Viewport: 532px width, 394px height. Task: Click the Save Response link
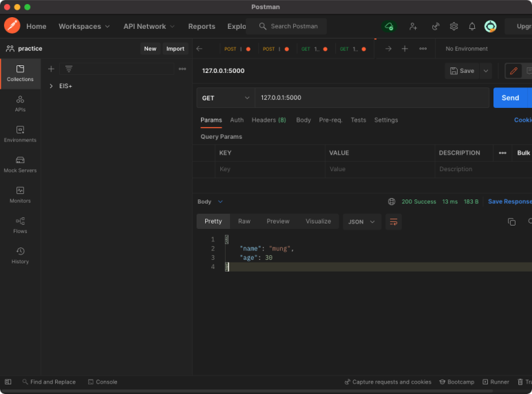point(510,201)
